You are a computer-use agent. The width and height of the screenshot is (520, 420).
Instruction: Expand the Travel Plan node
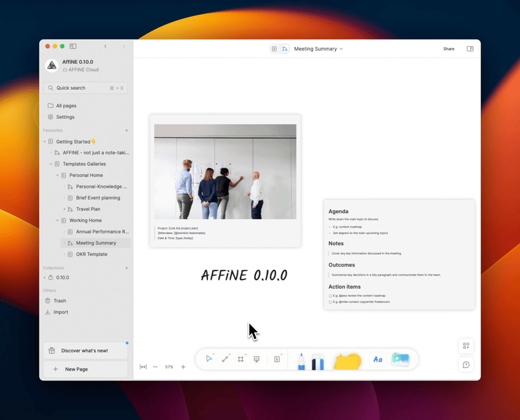pyautogui.click(x=64, y=209)
